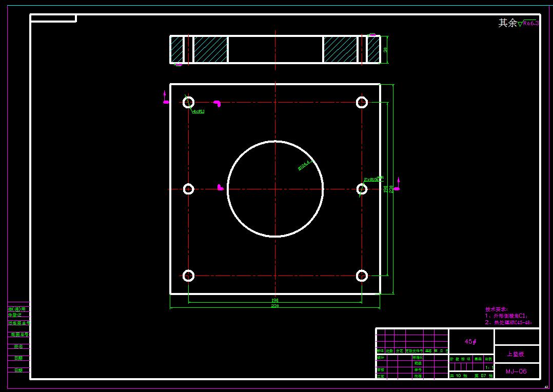This screenshot has height=392, width=553.
Task: Select the top-left 4xØ11 mounting hole
Action: click(x=188, y=102)
